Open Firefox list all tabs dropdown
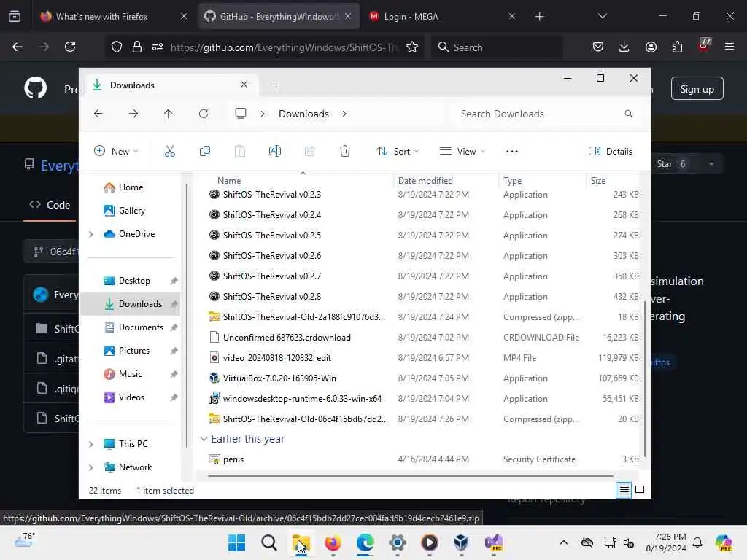Image resolution: width=747 pixels, height=560 pixels. point(602,16)
